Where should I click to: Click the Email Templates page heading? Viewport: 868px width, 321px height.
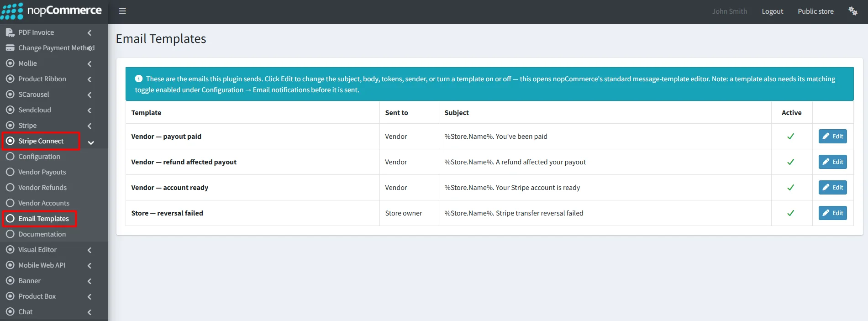[161, 39]
